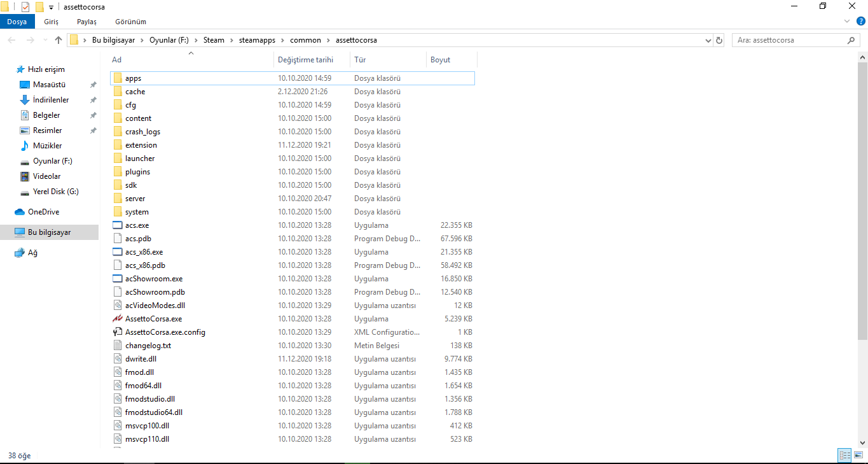Refresh the address bar location

click(719, 40)
